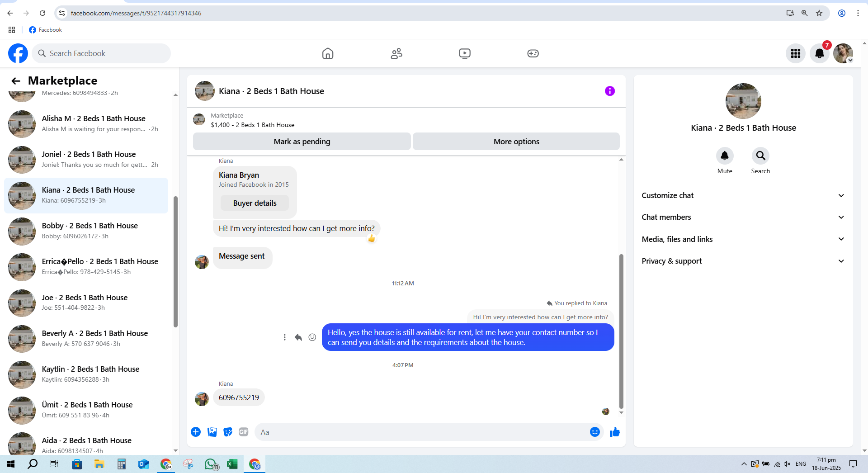Open Alisha M conversation
Viewport: 868px width, 473px height.
point(86,124)
